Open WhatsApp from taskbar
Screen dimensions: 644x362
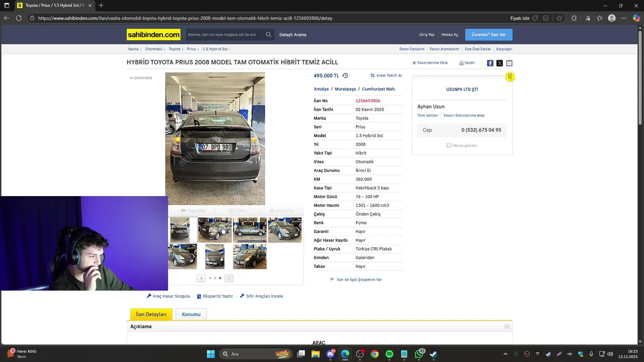pos(419,354)
